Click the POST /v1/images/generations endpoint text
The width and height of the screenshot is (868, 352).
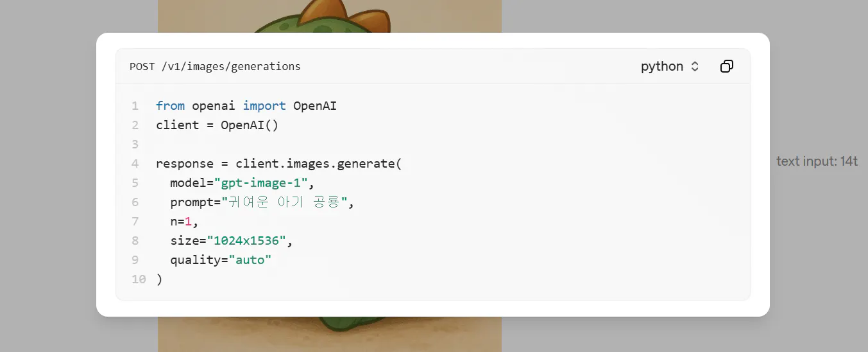click(215, 66)
